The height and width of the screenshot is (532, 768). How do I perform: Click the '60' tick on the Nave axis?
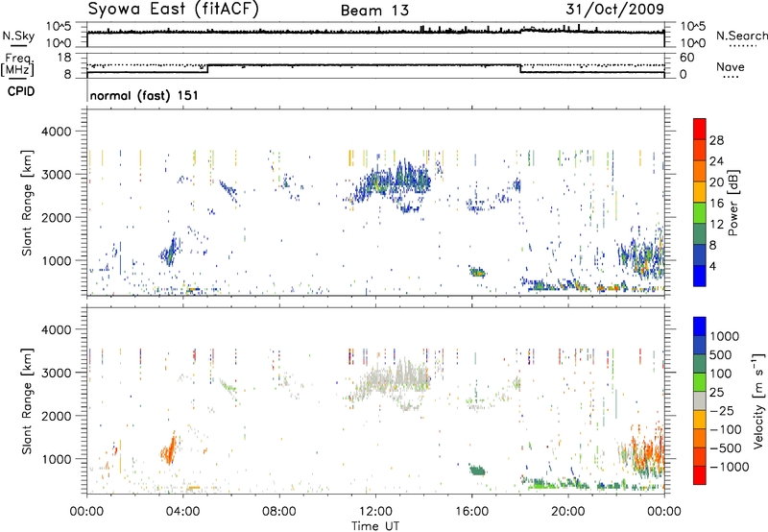[686, 58]
